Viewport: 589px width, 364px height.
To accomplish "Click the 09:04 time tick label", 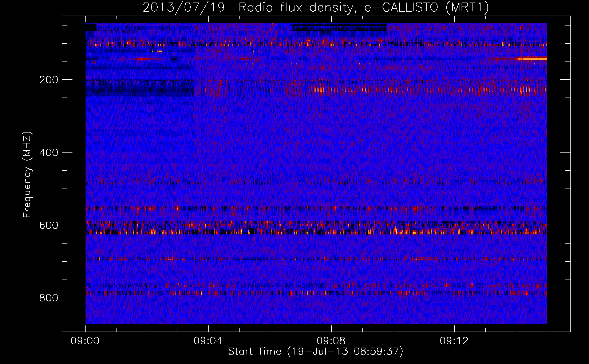I will pyautogui.click(x=208, y=341).
